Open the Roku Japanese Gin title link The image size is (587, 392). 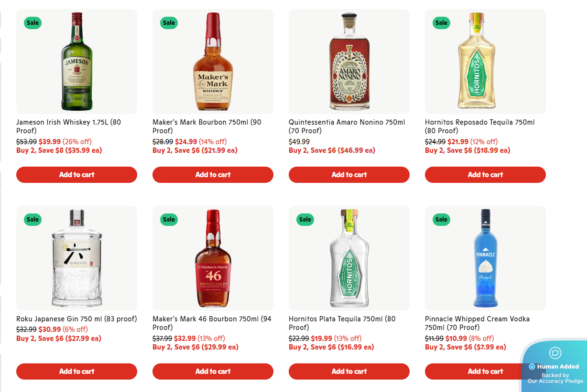(x=76, y=319)
